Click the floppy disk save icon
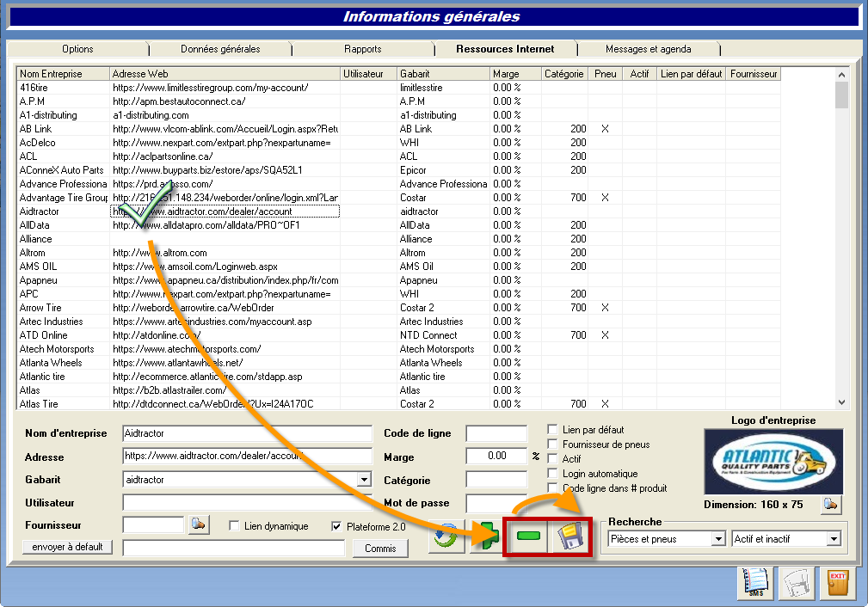The width and height of the screenshot is (868, 607). 570,536
